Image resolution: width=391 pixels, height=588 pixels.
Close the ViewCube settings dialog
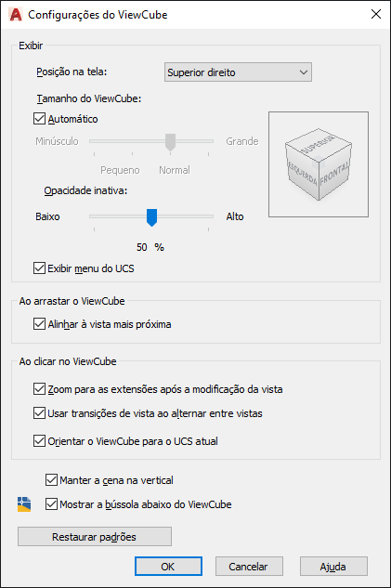point(375,14)
